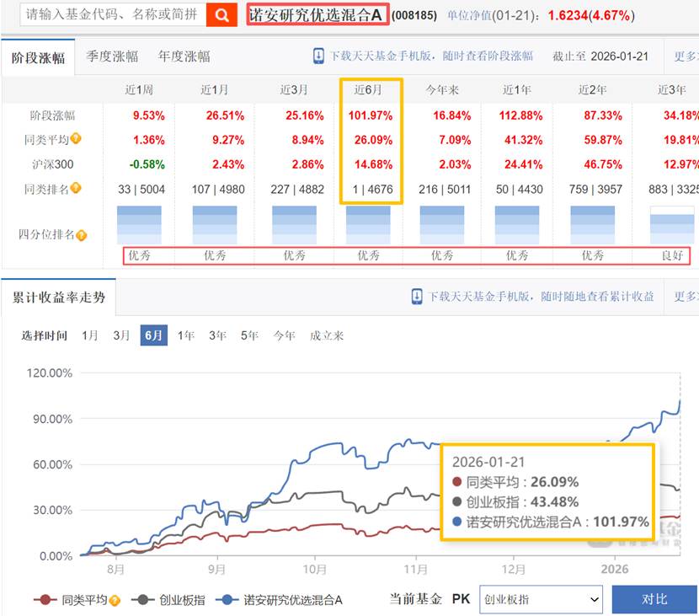The height and width of the screenshot is (616, 699).
Task: Click the 近2年 column header
Action: click(x=592, y=90)
